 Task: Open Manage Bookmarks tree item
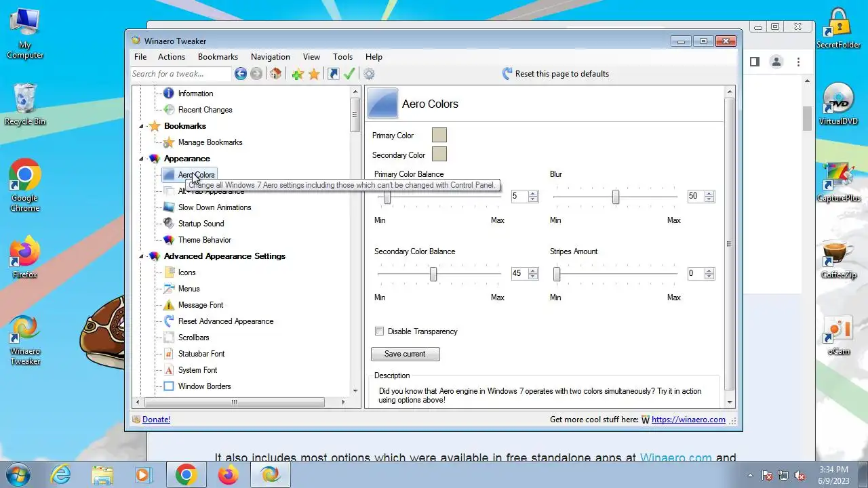click(210, 142)
